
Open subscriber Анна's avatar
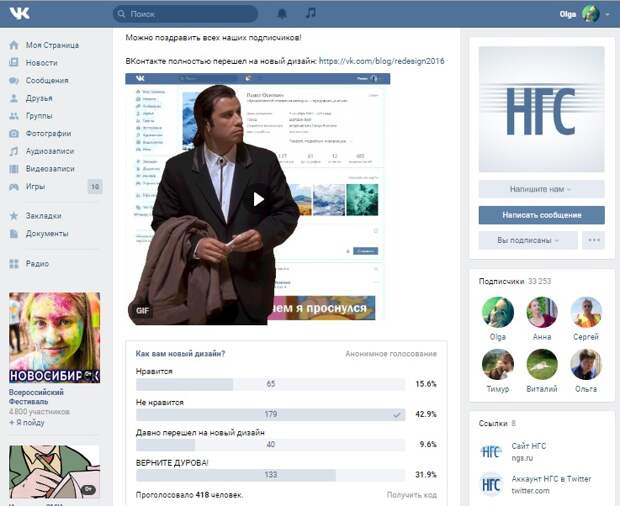point(542,312)
